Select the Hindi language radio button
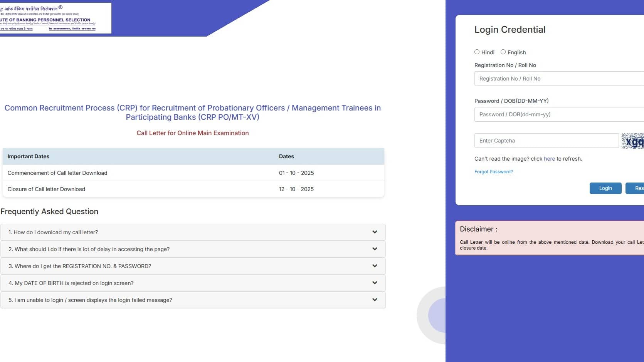Screen dimensions: 644x362 point(477,52)
